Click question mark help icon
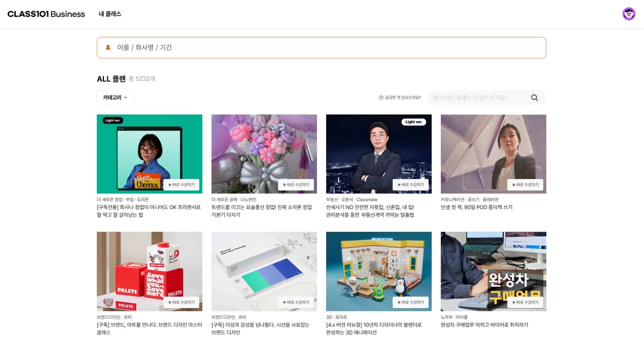Image resolution: width=644 pixels, height=340 pixels. pos(381,98)
